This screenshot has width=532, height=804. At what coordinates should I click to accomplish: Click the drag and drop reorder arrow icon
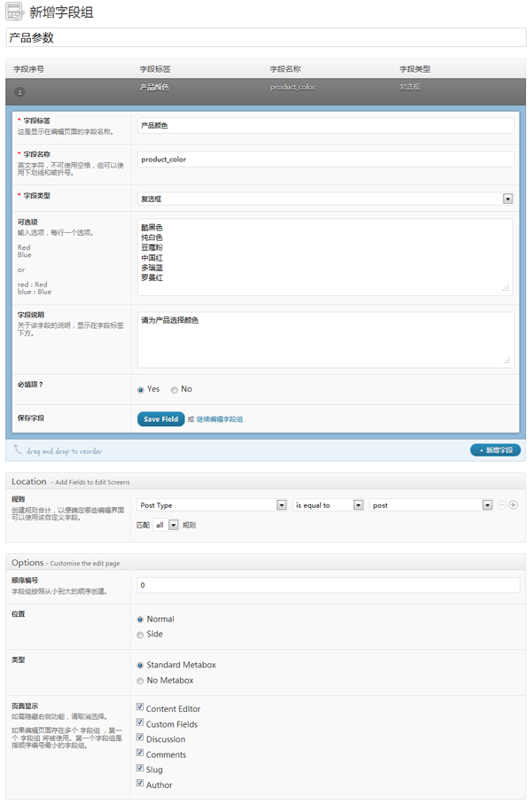(18, 449)
